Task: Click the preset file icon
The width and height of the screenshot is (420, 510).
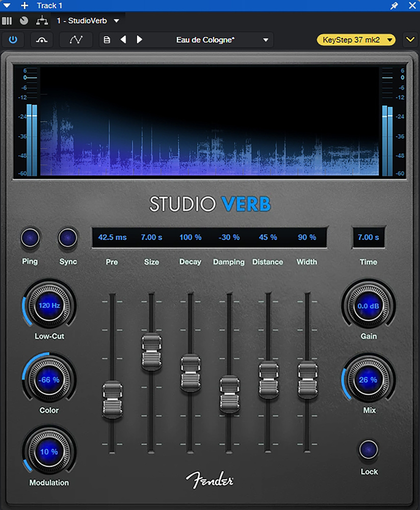Action: pyautogui.click(x=107, y=40)
